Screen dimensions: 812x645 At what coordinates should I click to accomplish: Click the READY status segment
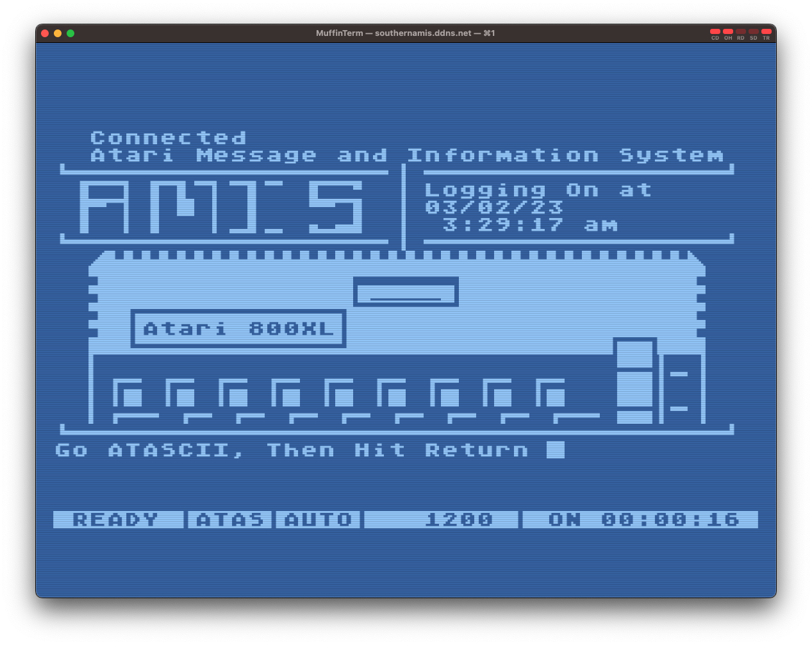116,519
